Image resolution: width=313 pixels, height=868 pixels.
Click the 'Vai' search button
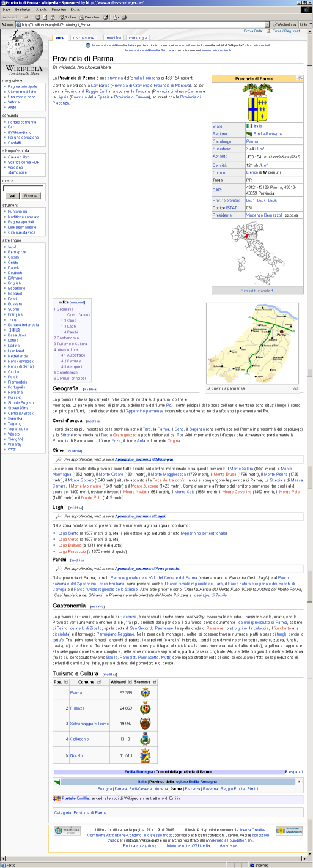pyautogui.click(x=13, y=195)
